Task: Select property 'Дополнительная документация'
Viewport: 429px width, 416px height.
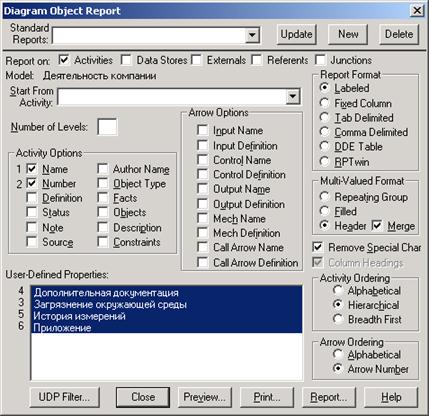Action: 166,293
